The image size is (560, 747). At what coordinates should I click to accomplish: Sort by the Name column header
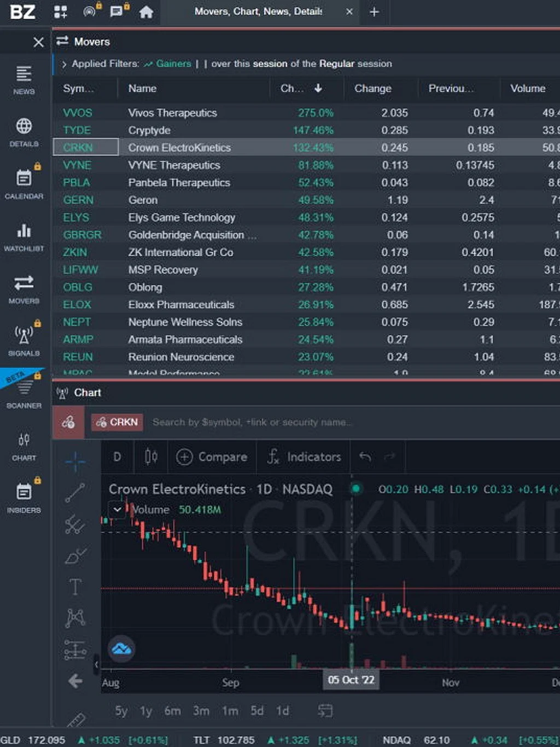click(x=142, y=89)
